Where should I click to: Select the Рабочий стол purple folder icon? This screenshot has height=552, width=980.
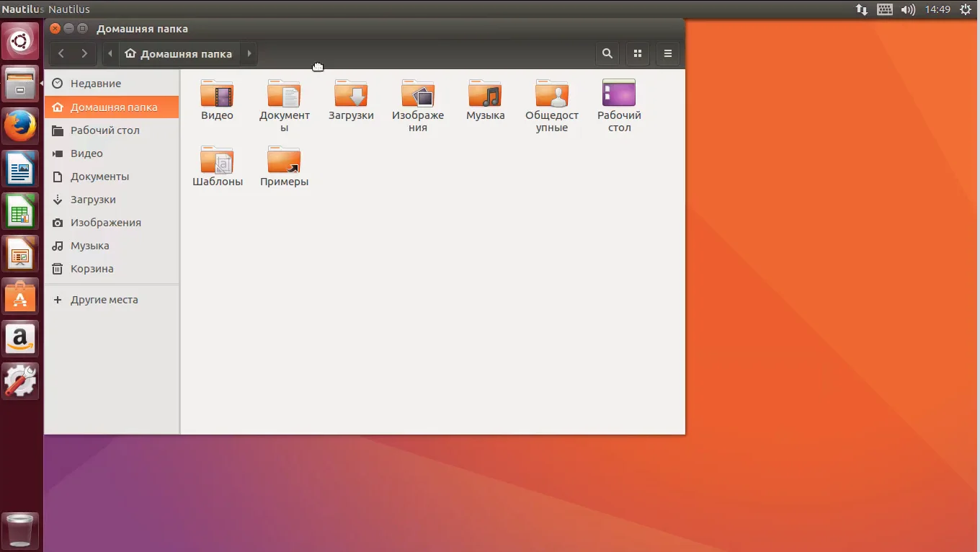[619, 95]
